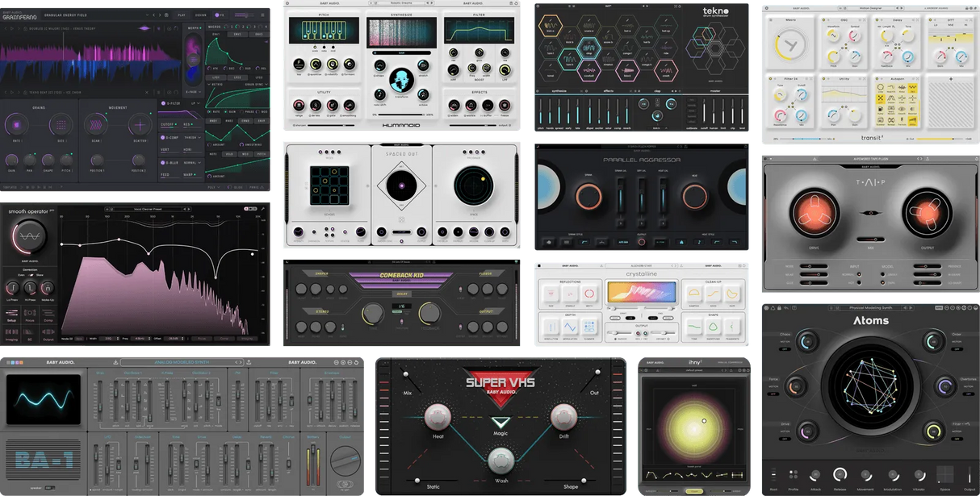Image resolution: width=980 pixels, height=496 pixels.
Task: Click the robot face transform button in Humanoid
Action: tap(400, 78)
